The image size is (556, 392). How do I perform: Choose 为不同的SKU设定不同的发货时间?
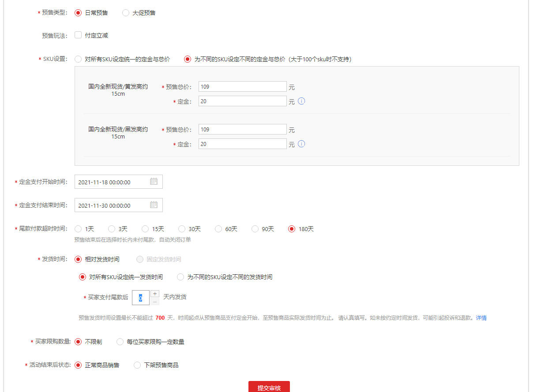coord(180,277)
